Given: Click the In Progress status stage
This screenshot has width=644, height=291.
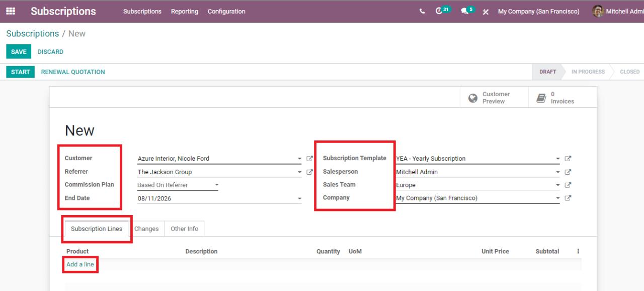Looking at the screenshot, I should coord(588,72).
